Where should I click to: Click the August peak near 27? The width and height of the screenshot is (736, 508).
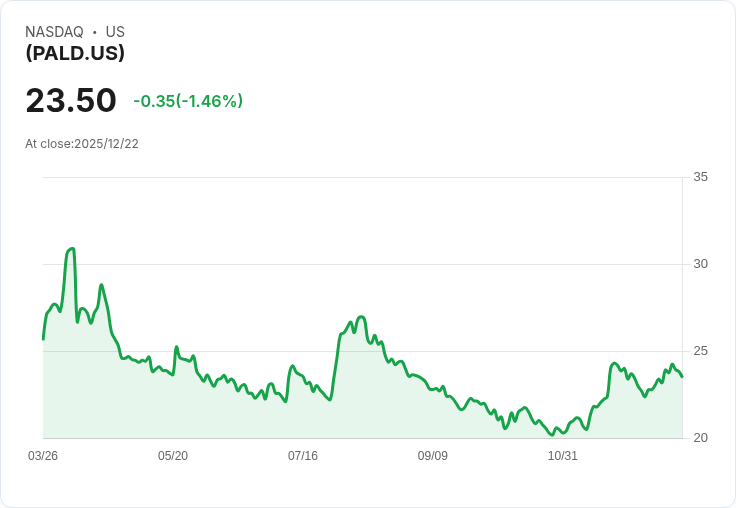coord(361,317)
